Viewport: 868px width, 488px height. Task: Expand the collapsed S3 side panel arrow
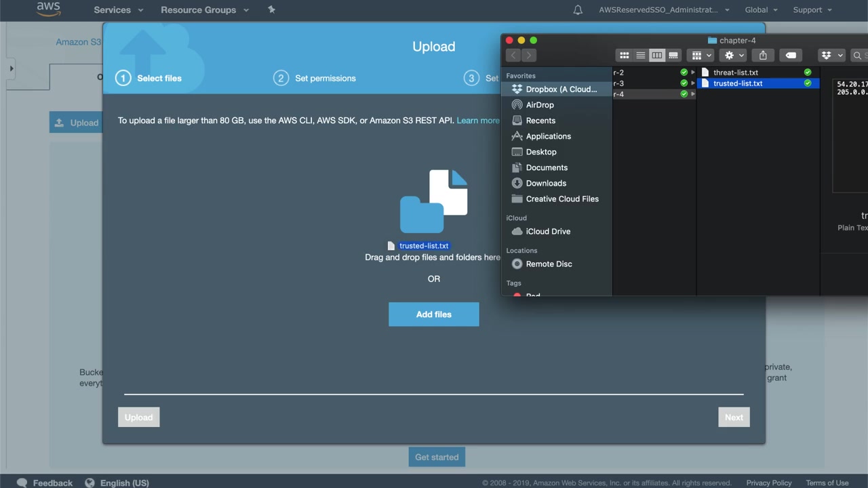tap(11, 68)
